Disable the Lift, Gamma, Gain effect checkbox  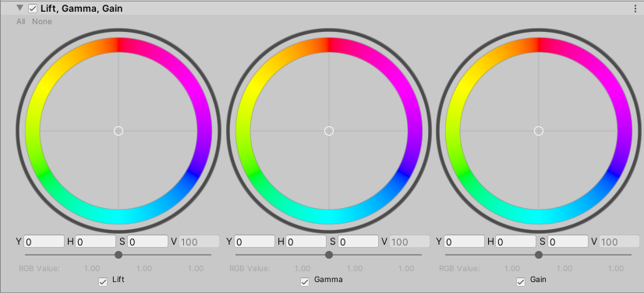(33, 9)
